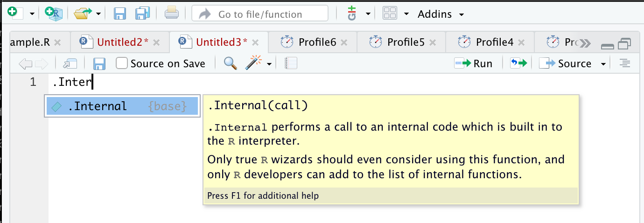This screenshot has width=644, height=223.
Task: Close the Untitled3 tab
Action: click(x=255, y=42)
